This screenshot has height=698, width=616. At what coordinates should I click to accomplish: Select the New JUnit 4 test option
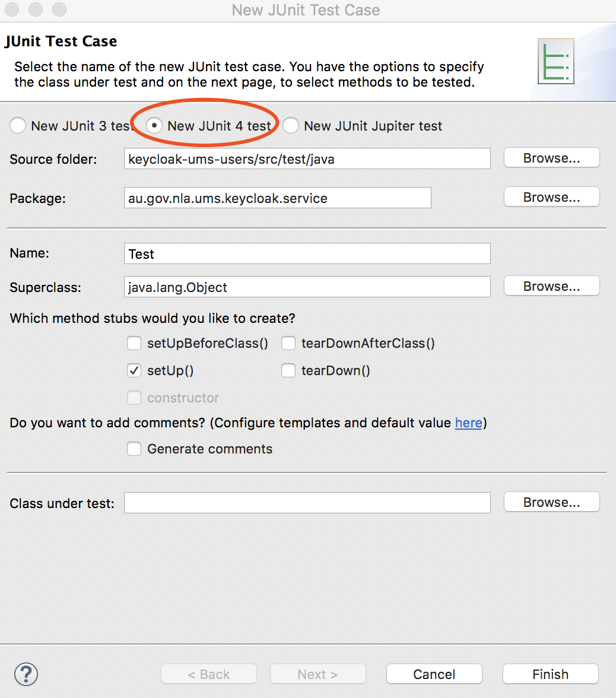coord(154,125)
